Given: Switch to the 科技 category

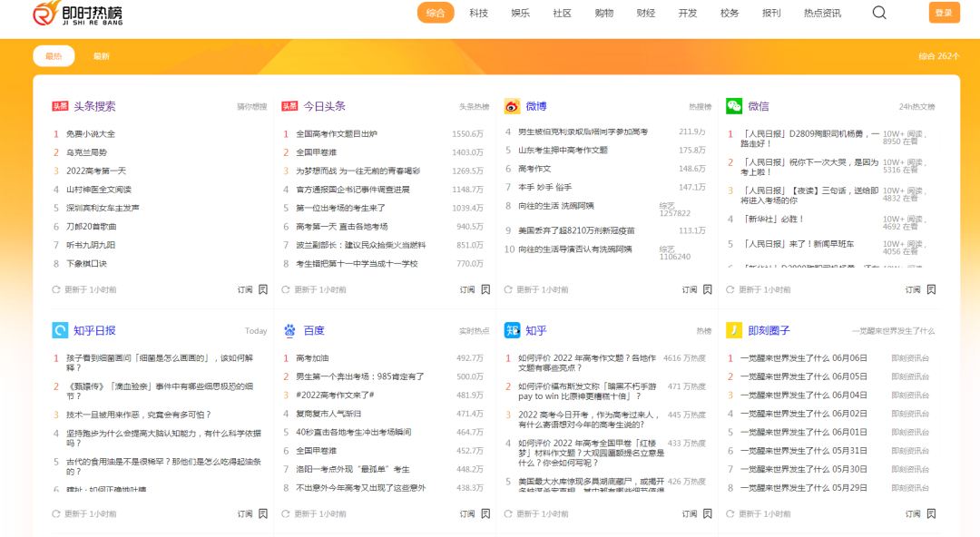Looking at the screenshot, I should (479, 13).
